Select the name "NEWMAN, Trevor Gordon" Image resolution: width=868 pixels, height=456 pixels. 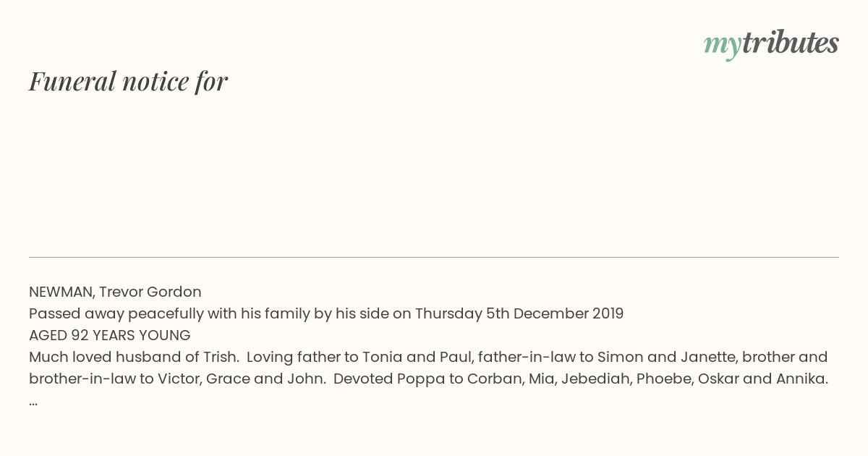pos(115,292)
